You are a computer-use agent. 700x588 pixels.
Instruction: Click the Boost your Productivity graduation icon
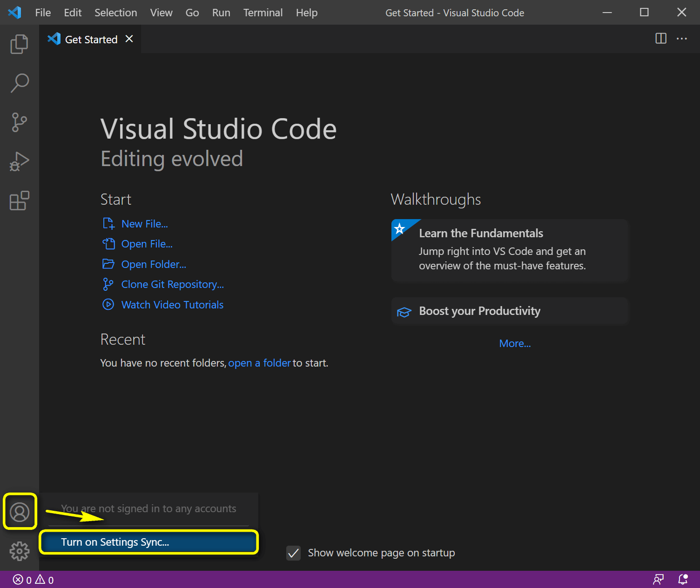[x=404, y=312]
